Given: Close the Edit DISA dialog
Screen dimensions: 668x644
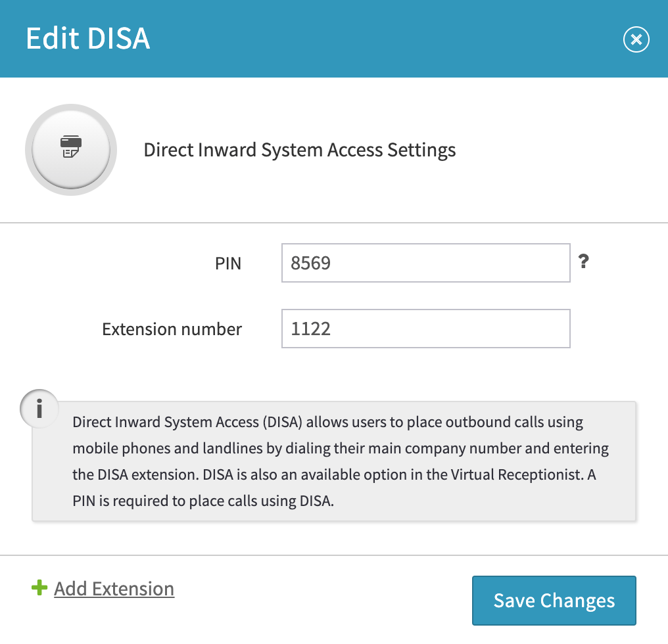Looking at the screenshot, I should [636, 39].
